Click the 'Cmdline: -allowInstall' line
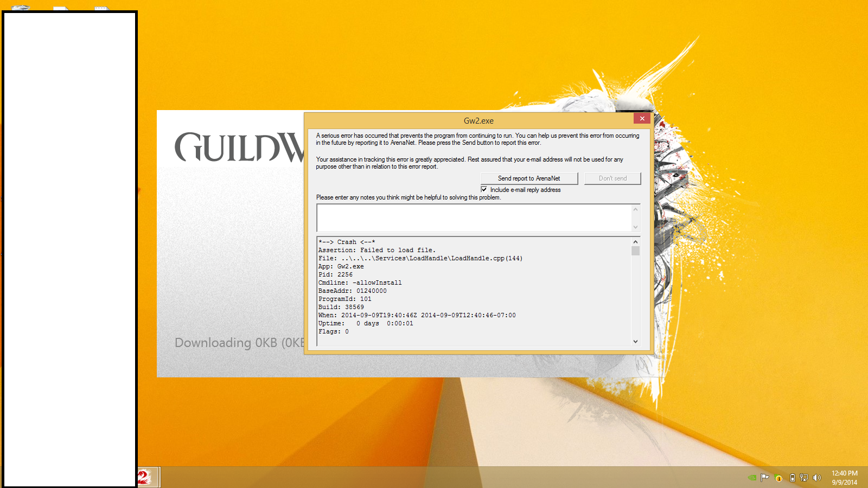Viewport: 868px width, 488px height. [360, 282]
